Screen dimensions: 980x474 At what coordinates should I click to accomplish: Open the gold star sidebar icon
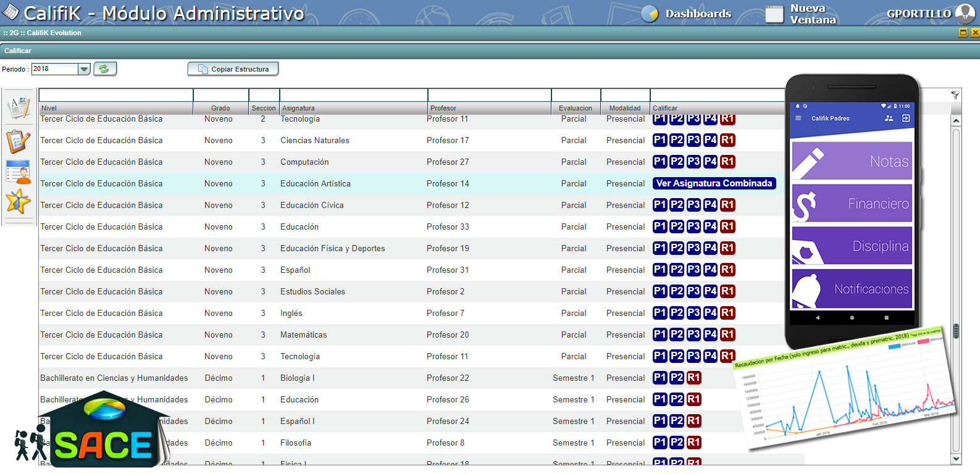(x=19, y=202)
